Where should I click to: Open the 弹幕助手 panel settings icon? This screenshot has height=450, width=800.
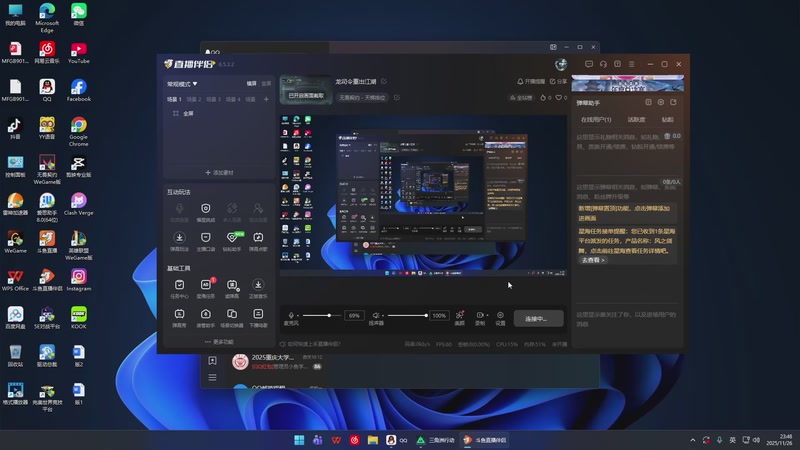click(x=661, y=103)
